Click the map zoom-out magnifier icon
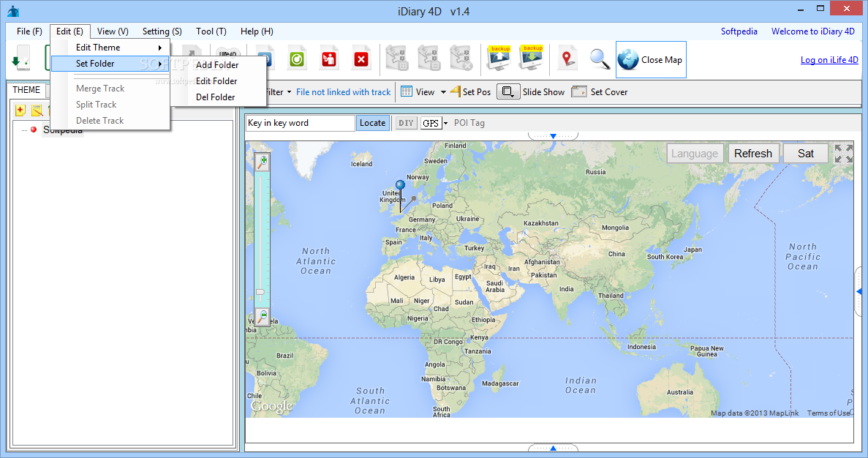 pos(263,317)
